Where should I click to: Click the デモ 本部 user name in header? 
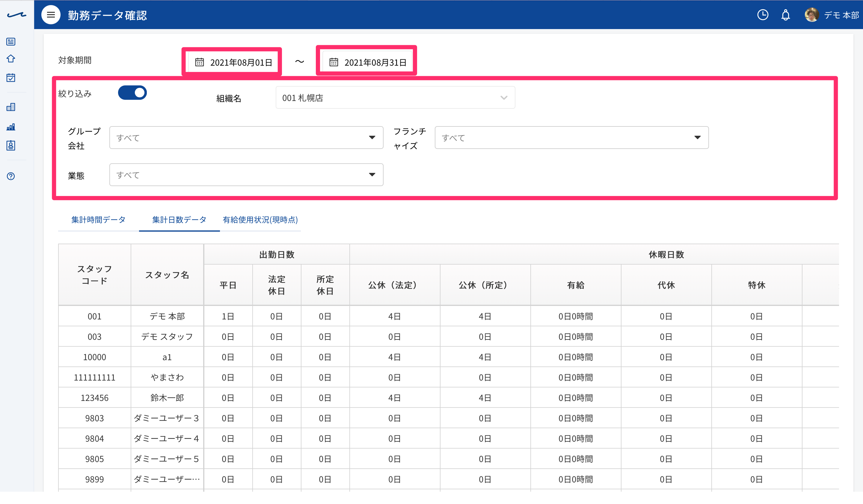(841, 15)
